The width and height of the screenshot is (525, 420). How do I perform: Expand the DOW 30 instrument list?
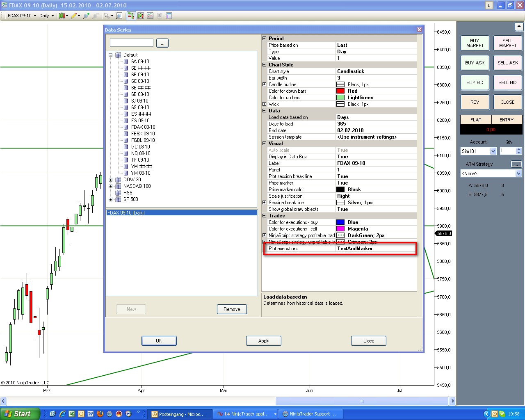[111, 180]
